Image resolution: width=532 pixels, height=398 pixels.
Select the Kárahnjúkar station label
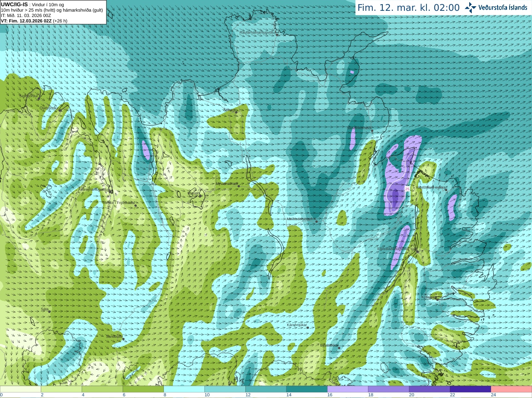click(x=297, y=325)
